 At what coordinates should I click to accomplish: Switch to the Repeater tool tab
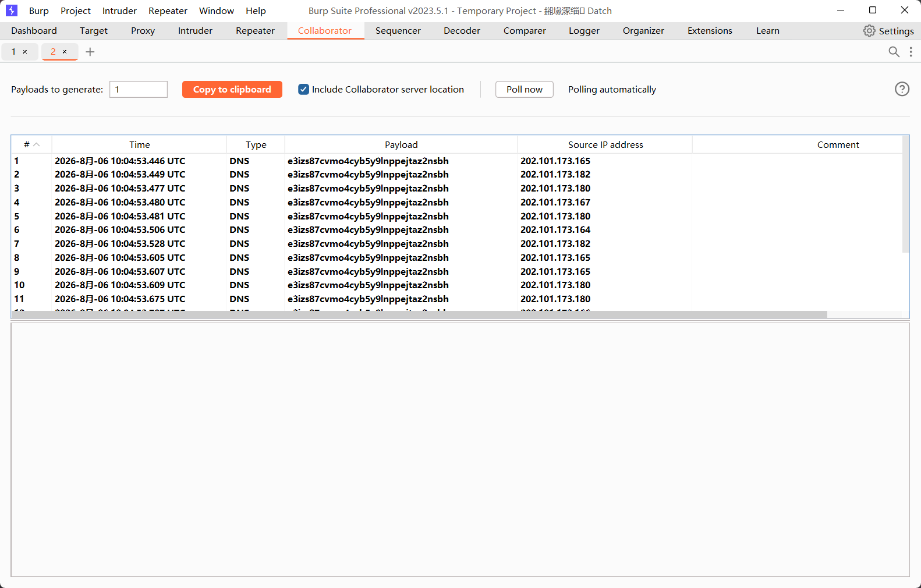255,31
